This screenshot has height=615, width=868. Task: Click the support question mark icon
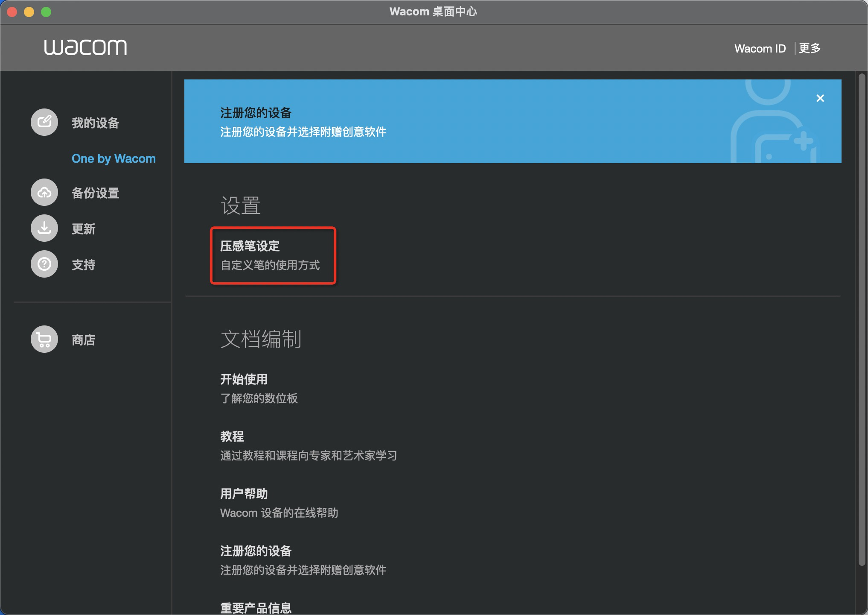pos(44,264)
